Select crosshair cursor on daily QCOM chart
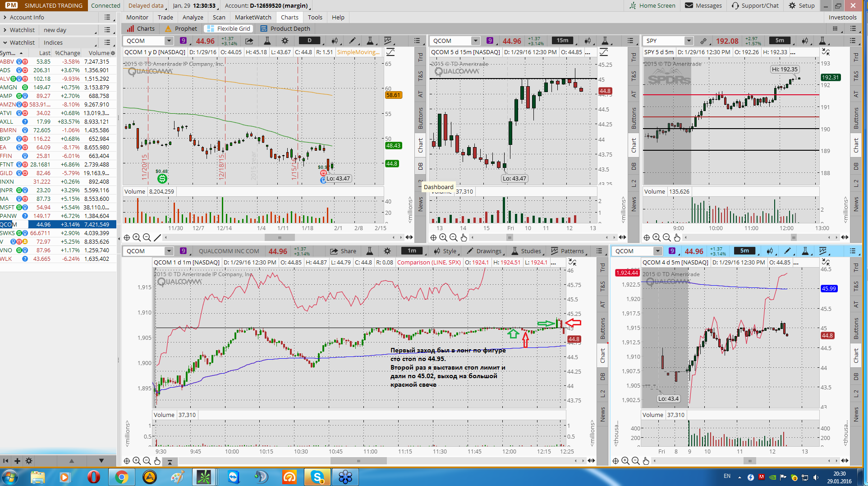Image resolution: width=868 pixels, height=486 pixels. 127,237
